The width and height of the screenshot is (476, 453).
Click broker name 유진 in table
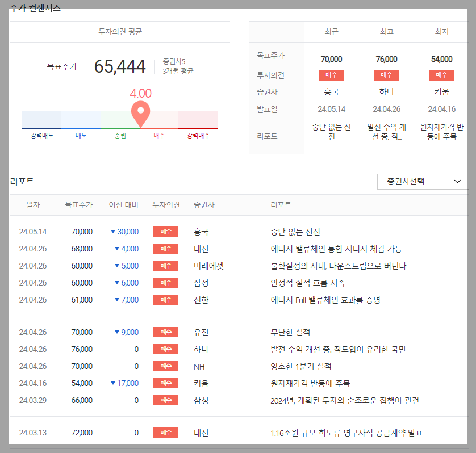[201, 332]
